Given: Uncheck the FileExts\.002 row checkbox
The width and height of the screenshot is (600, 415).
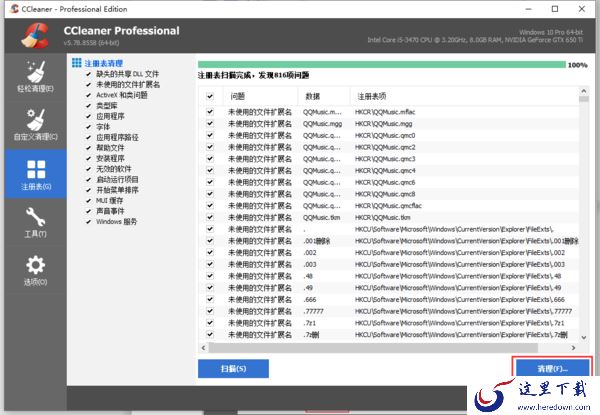Looking at the screenshot, I should (210, 253).
